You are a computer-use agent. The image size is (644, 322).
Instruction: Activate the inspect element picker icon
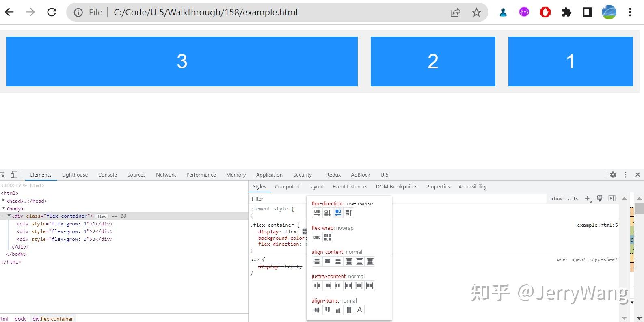click(2, 175)
